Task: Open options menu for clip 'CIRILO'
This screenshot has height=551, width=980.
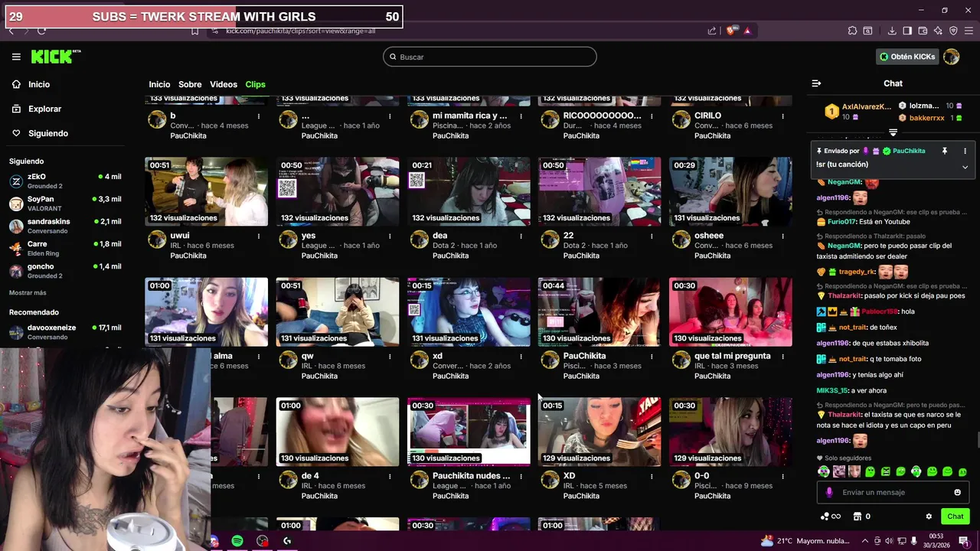Action: coord(782,116)
